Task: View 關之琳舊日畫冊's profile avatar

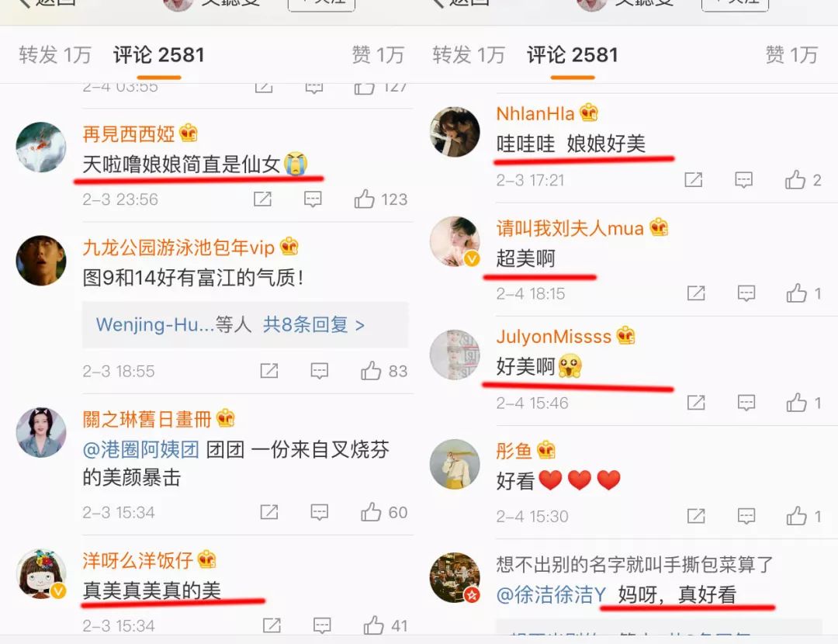Action: (x=41, y=432)
